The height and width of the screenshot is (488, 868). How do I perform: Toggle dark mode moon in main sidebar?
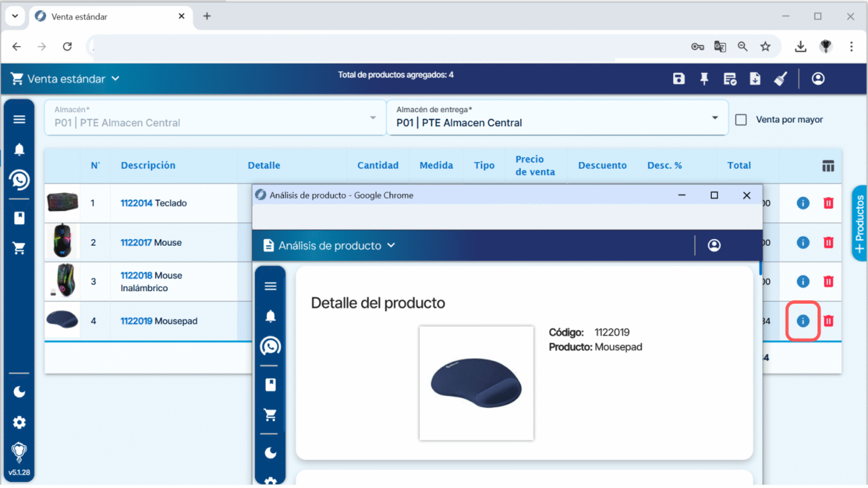point(19,392)
